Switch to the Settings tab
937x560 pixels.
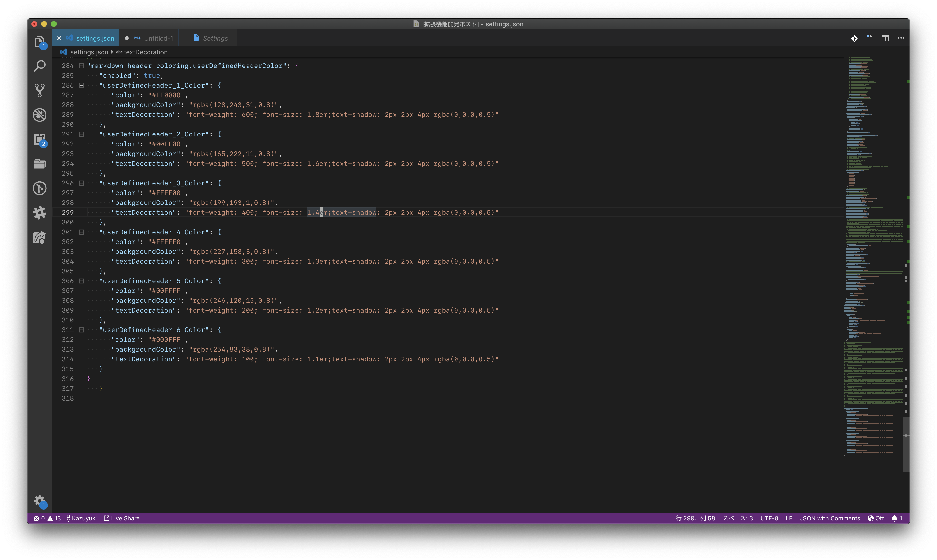tap(215, 38)
